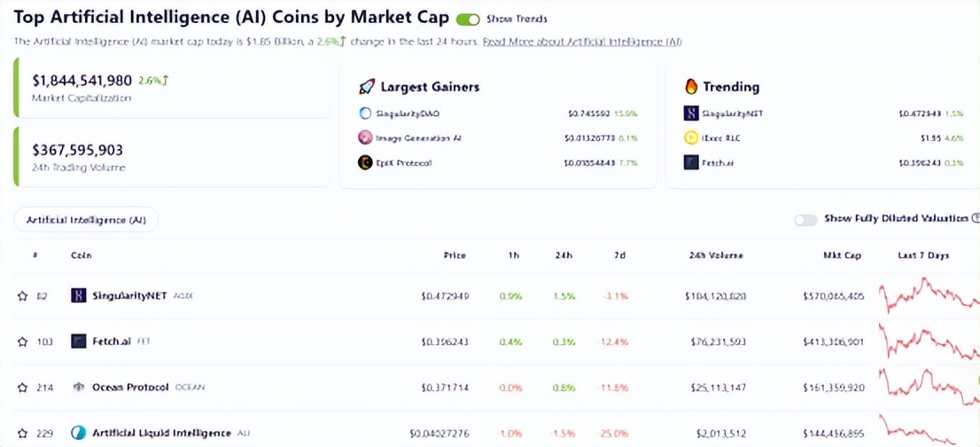The image size is (980, 447).
Task: Click the Artificial Liquid Intelligence logo icon
Action: pos(79,433)
